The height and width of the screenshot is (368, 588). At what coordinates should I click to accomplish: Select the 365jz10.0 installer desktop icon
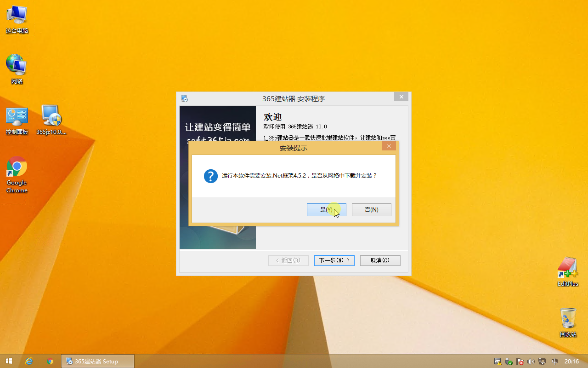click(x=51, y=121)
